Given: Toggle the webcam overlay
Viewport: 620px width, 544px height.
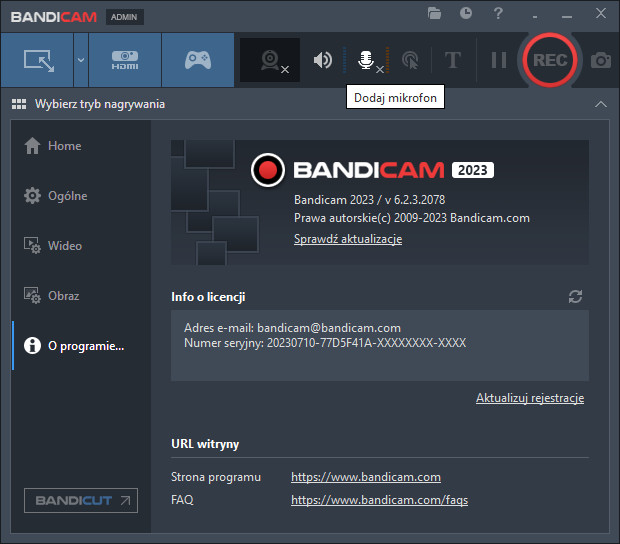Looking at the screenshot, I should pos(270,60).
